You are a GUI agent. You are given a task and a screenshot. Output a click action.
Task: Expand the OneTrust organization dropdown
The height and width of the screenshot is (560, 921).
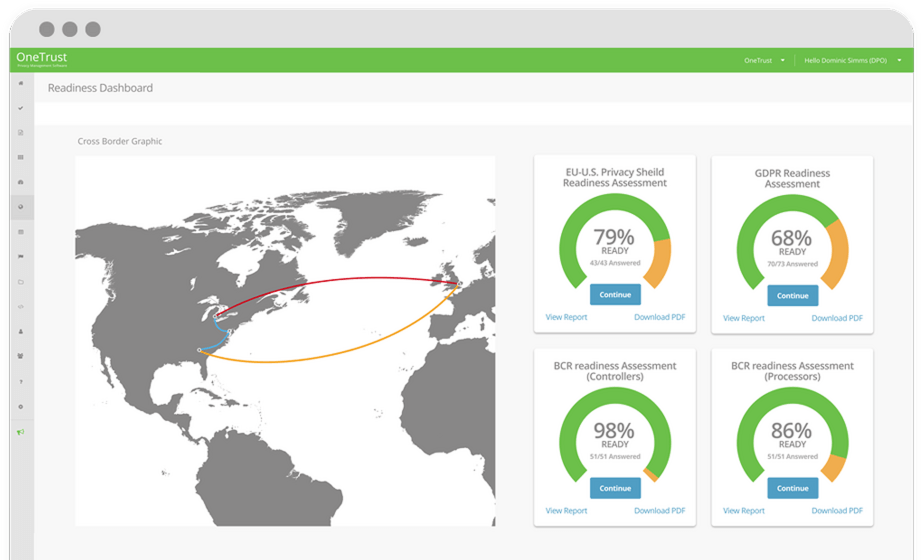pyautogui.click(x=764, y=61)
